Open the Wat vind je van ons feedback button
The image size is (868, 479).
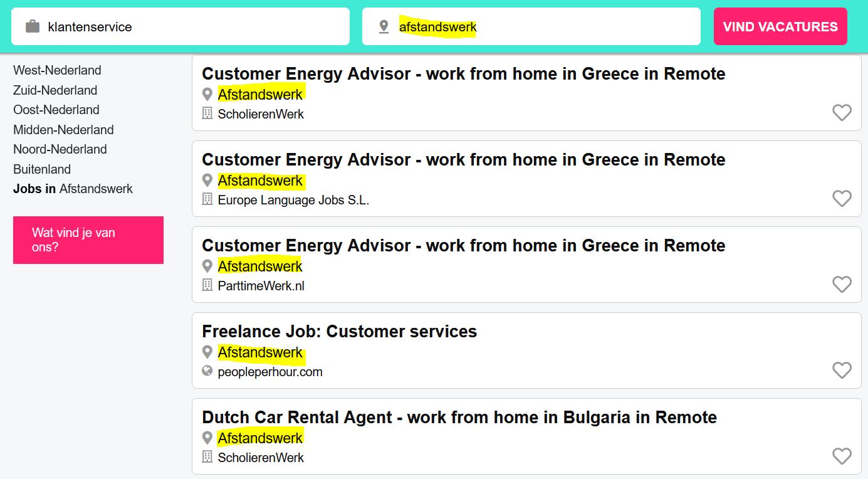(88, 240)
